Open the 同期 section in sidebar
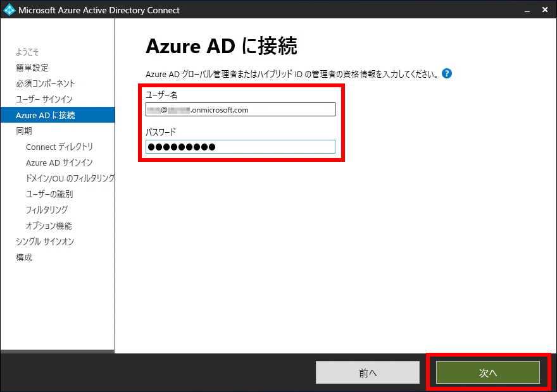557x392 pixels. (x=24, y=131)
